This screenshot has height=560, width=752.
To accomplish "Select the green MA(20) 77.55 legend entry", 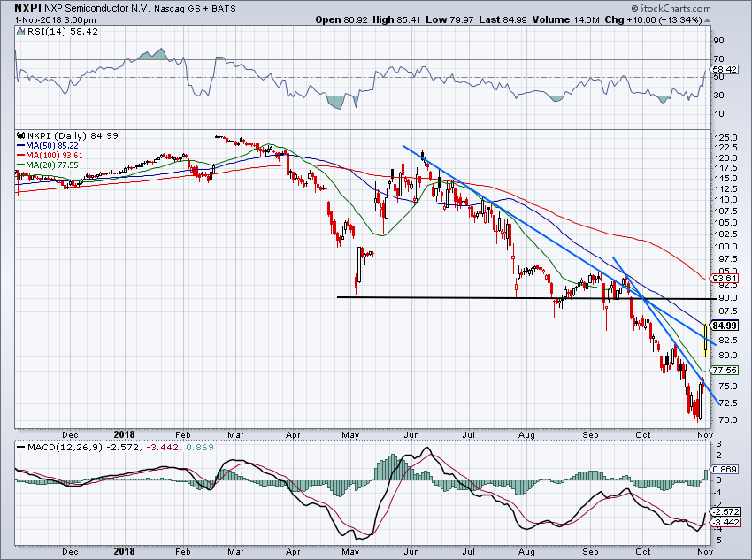I will [52, 165].
